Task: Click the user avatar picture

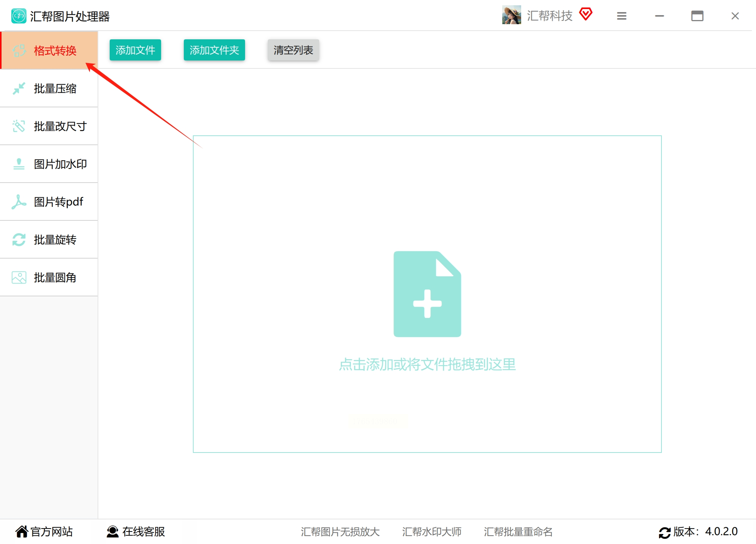Action: tap(511, 15)
